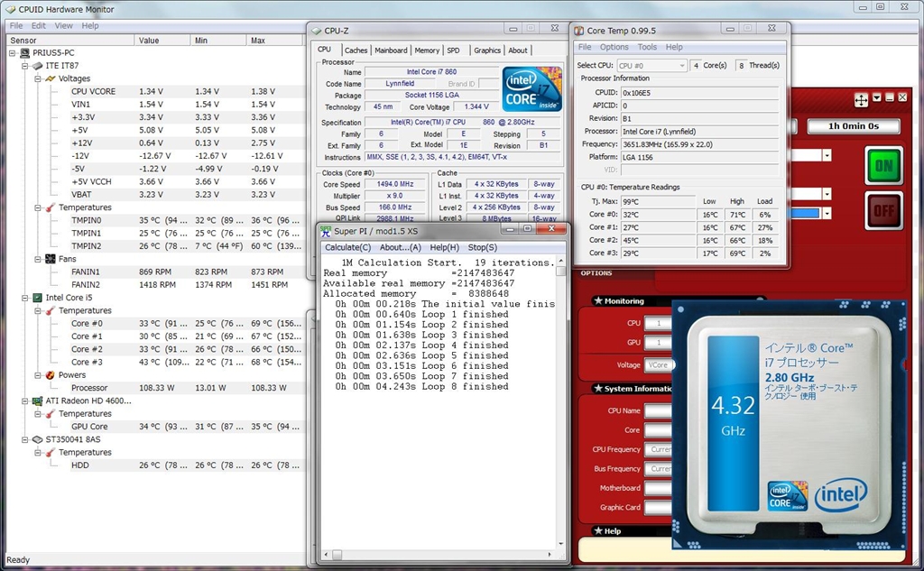Click the four-arrow move icon

point(861,99)
